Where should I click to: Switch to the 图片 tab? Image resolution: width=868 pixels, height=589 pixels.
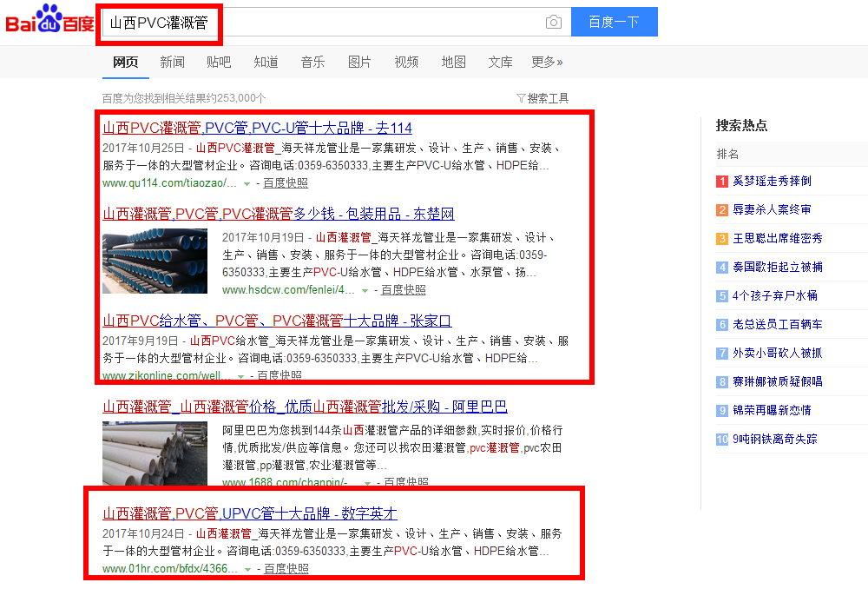(x=359, y=62)
